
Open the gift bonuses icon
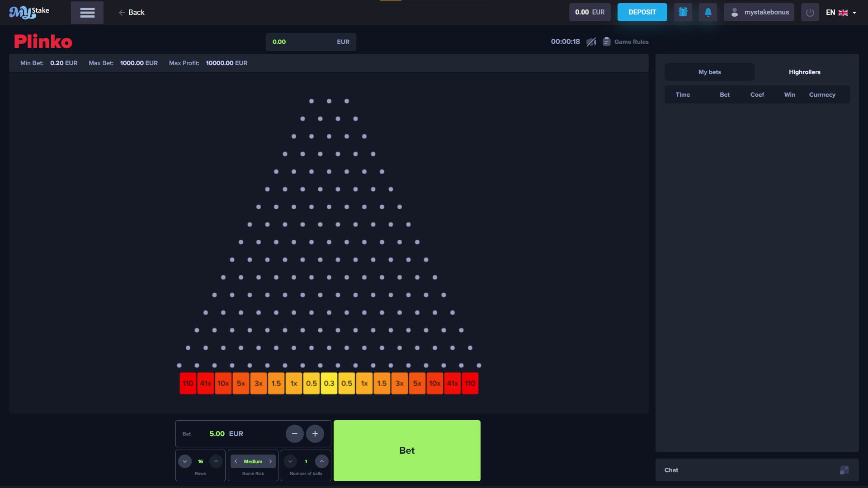coord(683,12)
